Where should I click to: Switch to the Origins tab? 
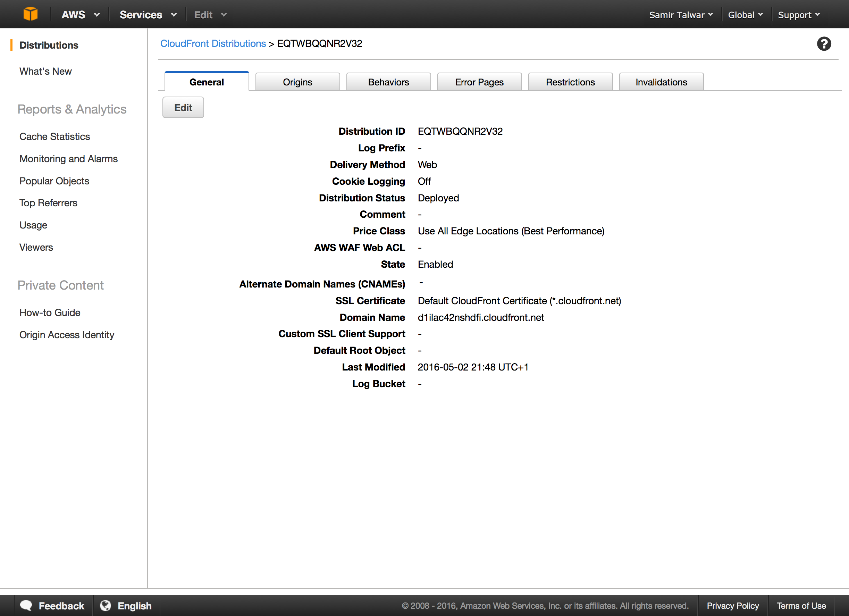pos(297,82)
